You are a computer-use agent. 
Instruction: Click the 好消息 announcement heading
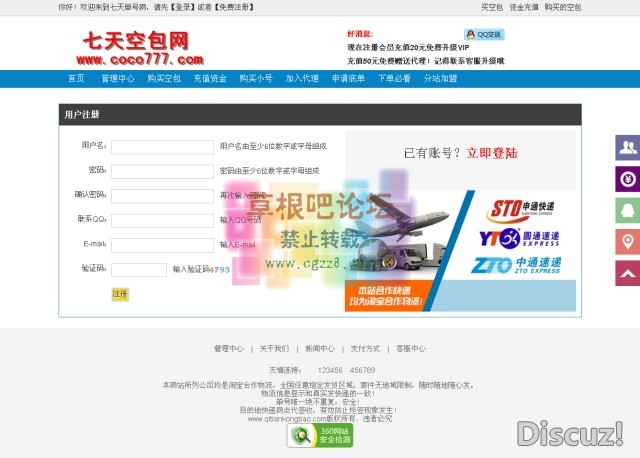[360, 34]
